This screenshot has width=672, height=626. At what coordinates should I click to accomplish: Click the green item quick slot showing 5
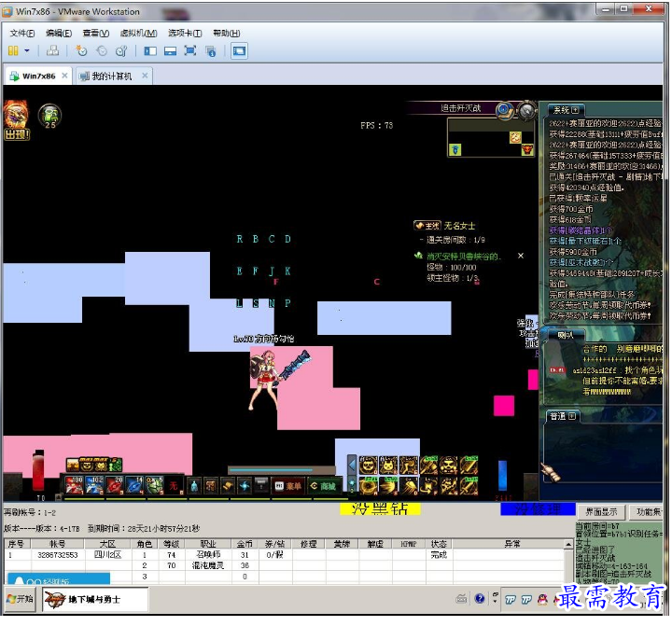(154, 485)
